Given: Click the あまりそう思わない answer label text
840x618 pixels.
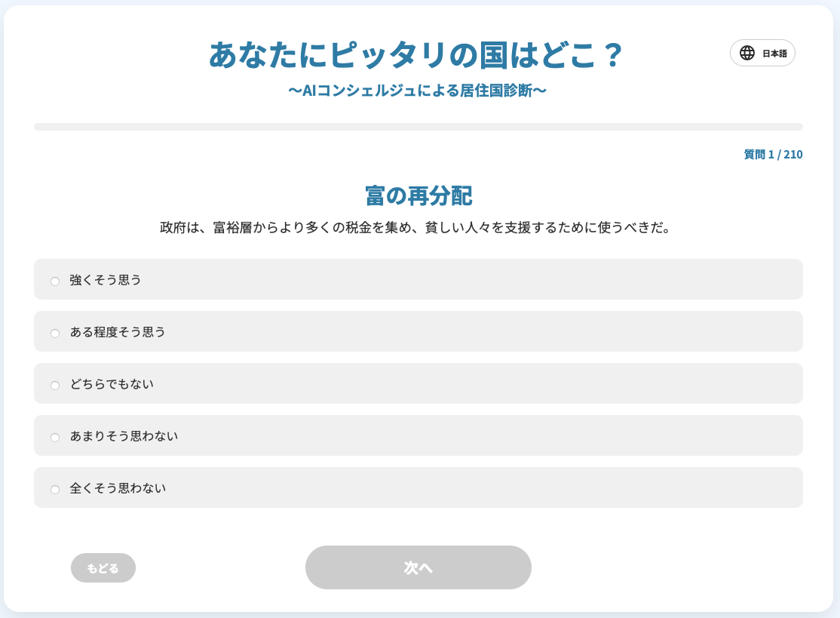Looking at the screenshot, I should tap(124, 436).
